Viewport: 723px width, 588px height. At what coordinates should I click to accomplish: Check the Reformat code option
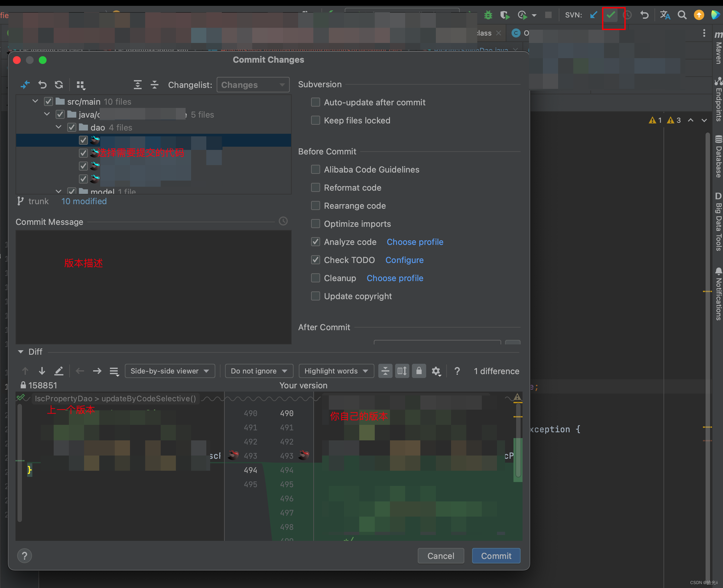(316, 188)
